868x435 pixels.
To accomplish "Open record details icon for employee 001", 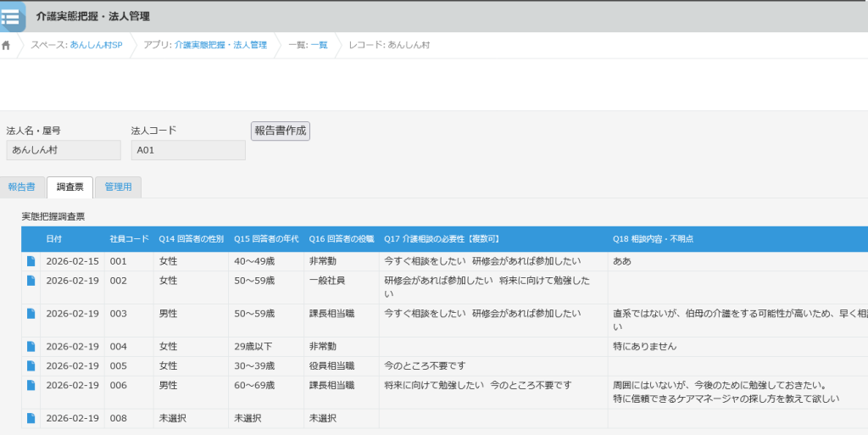I will pyautogui.click(x=31, y=261).
